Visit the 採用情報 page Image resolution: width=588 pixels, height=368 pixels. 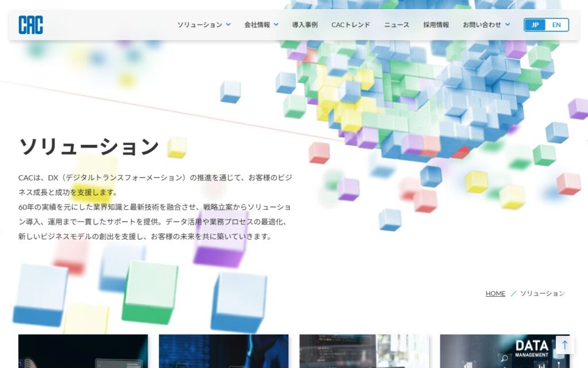436,25
